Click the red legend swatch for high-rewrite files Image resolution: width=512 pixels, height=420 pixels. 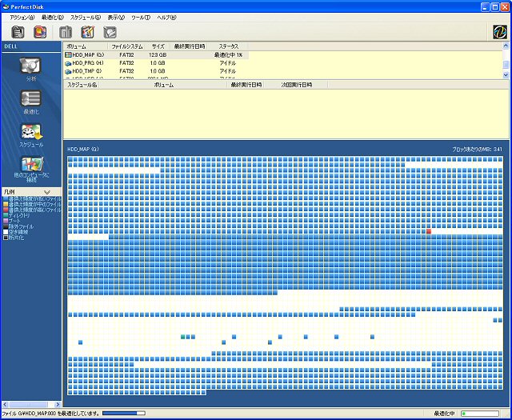tap(6, 210)
